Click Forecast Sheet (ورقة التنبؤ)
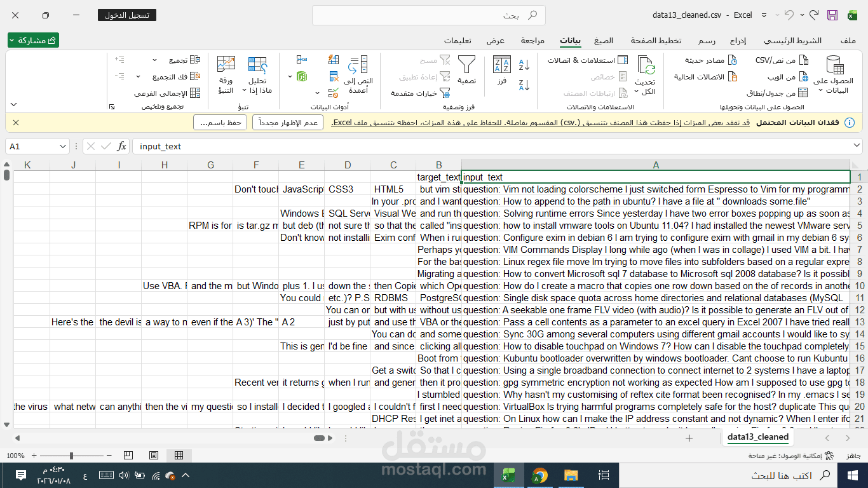This screenshot has width=868, height=488. click(x=226, y=75)
